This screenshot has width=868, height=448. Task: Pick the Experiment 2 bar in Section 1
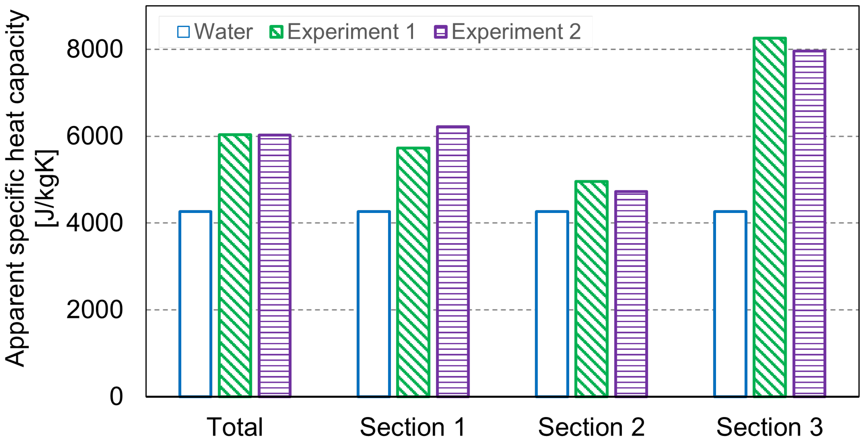453,261
